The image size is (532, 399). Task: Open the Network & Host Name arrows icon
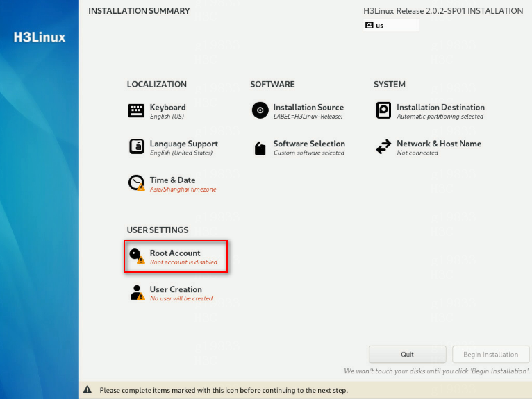coord(384,147)
